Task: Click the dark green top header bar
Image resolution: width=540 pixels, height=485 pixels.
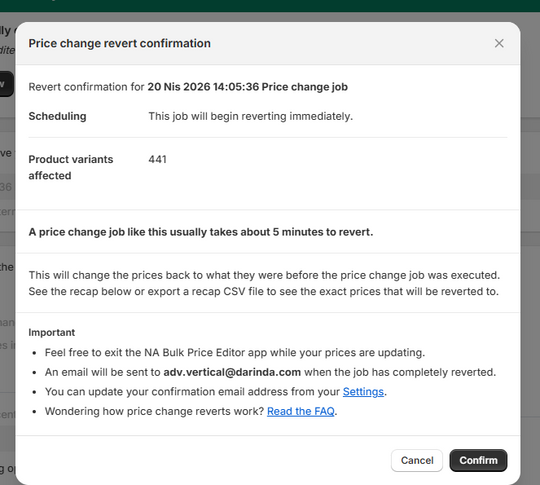Action: (270, 6)
